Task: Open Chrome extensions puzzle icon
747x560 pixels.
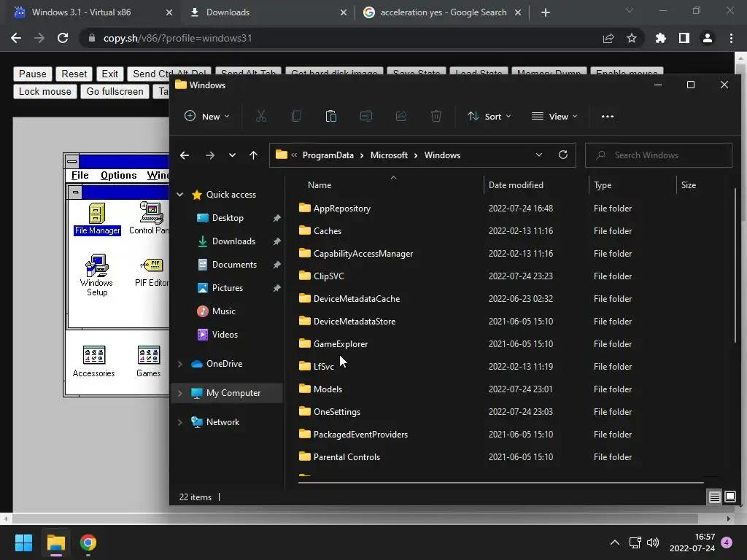Action: point(661,38)
